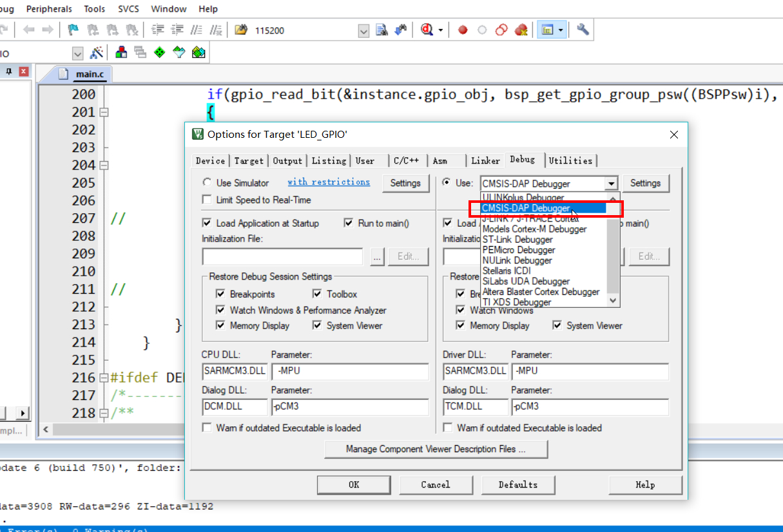Open the debugger Use combo box
The width and height of the screenshot is (783, 532).
point(549,184)
